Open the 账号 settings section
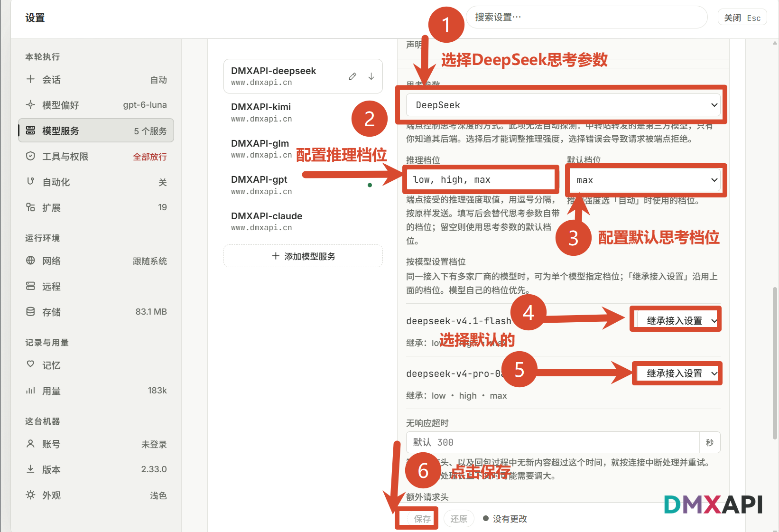779x532 pixels. [96, 444]
